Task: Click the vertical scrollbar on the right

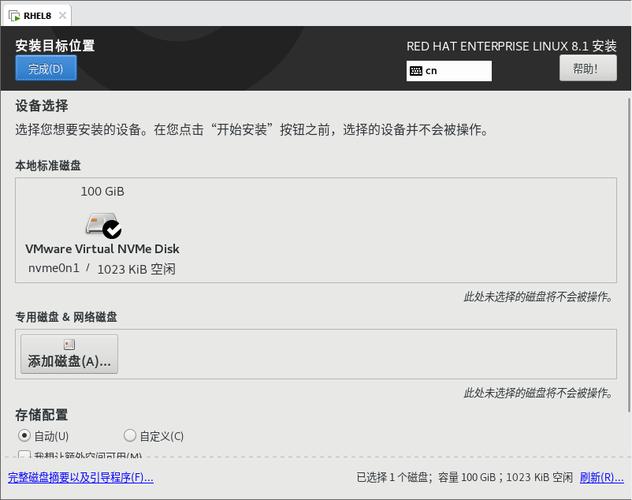Action: [629, 255]
